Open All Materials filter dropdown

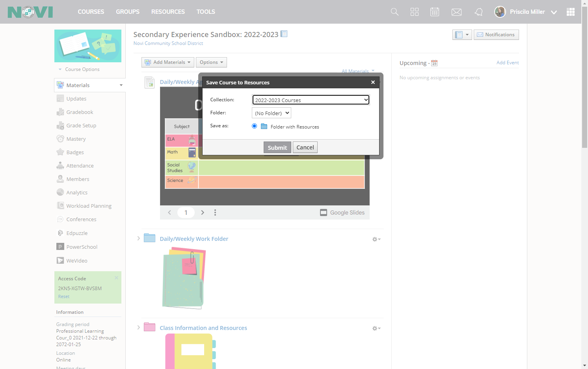[x=358, y=71]
